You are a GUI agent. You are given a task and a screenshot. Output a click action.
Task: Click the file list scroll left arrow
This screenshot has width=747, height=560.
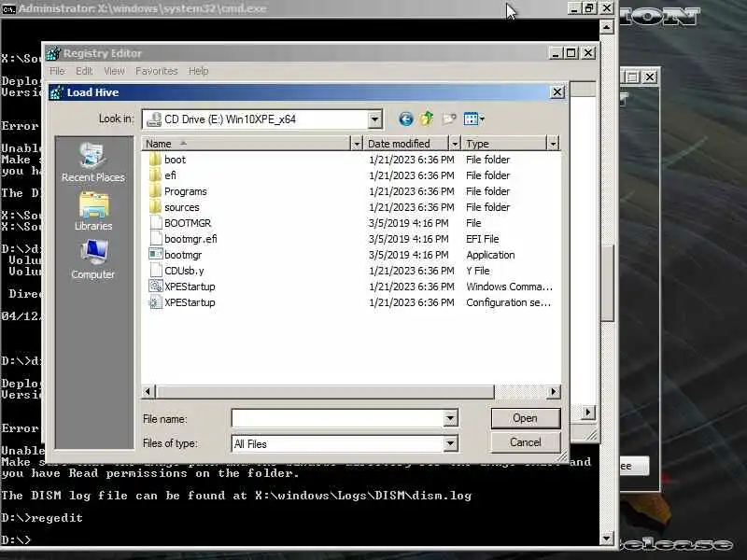pyautogui.click(x=148, y=391)
